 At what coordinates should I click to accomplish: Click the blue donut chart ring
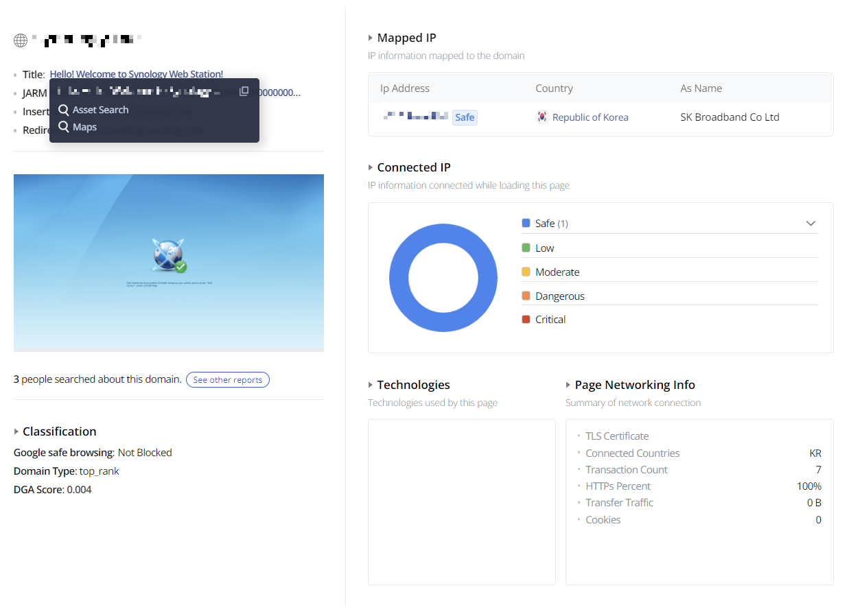399,278
